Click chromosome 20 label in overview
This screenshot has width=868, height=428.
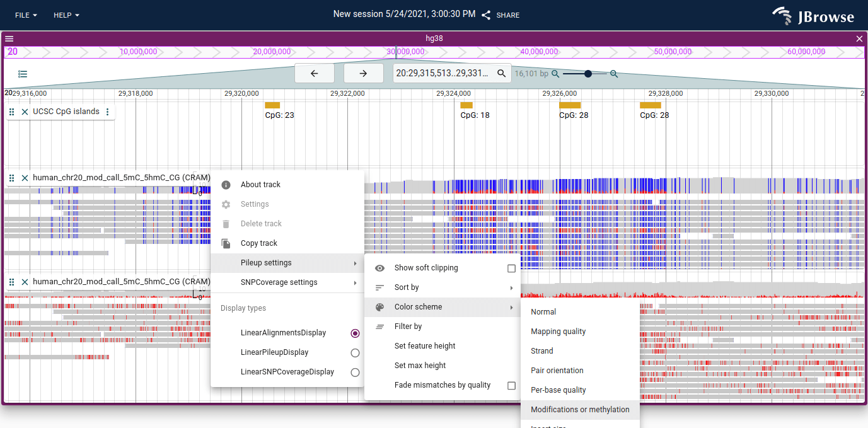coord(13,52)
